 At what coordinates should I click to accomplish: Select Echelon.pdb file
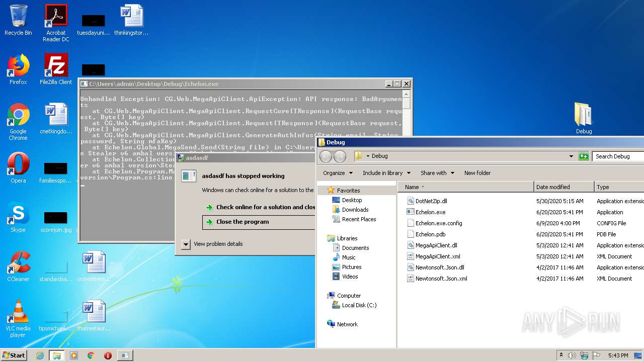(430, 234)
